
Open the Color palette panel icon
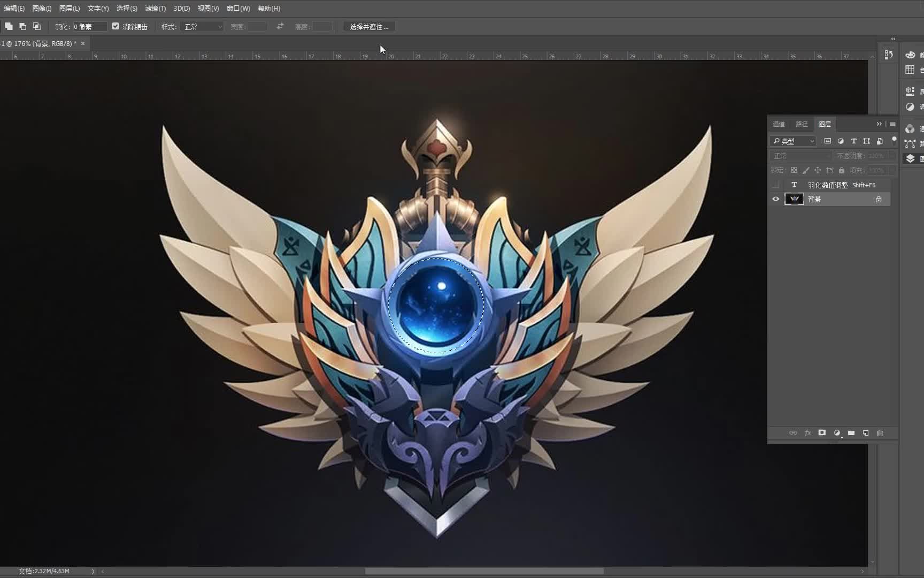[x=910, y=55]
